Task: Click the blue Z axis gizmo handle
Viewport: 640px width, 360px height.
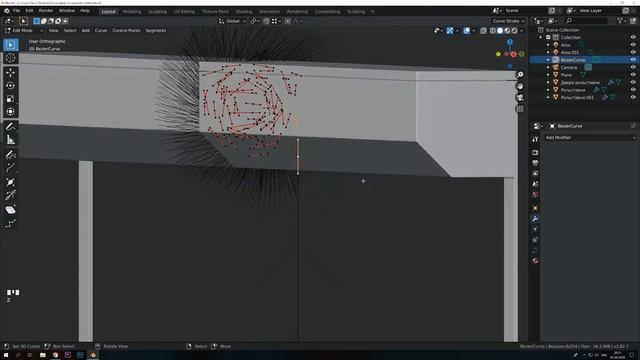Action: [x=510, y=42]
